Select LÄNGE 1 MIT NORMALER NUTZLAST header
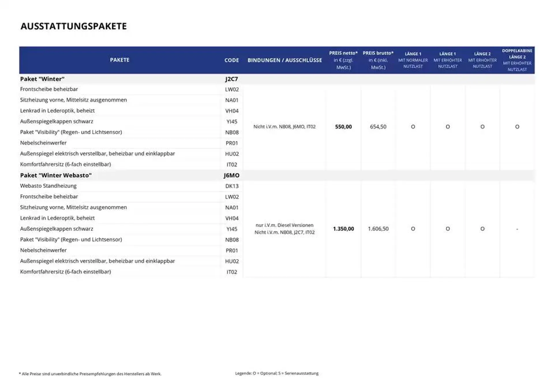 [x=413, y=60]
